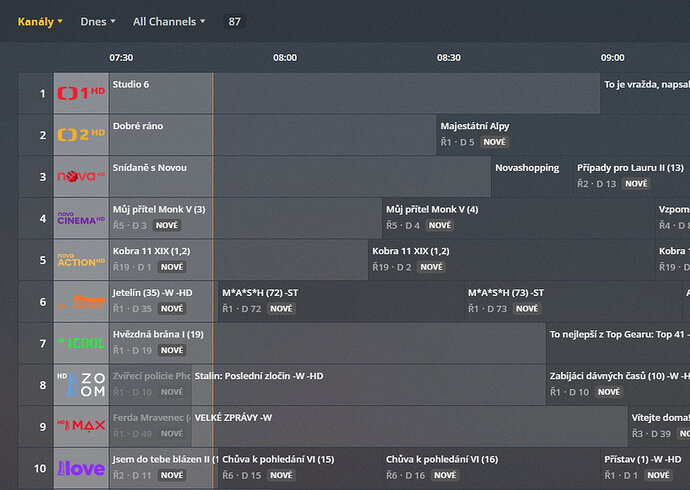Screen dimensions: 690x490
Task: Expand the Dnes day selector
Action: click(x=98, y=21)
